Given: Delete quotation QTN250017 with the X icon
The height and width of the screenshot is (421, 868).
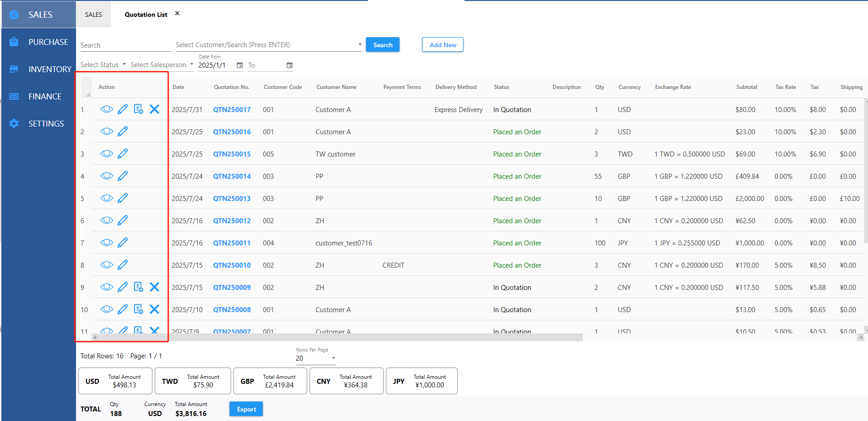Looking at the screenshot, I should (x=154, y=109).
